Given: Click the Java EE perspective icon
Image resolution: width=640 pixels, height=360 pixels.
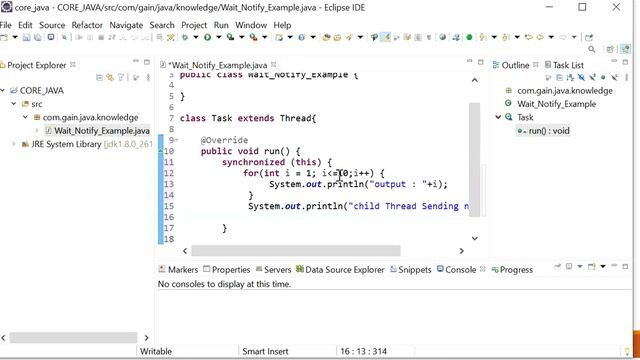Looking at the screenshot, I should click(625, 49).
